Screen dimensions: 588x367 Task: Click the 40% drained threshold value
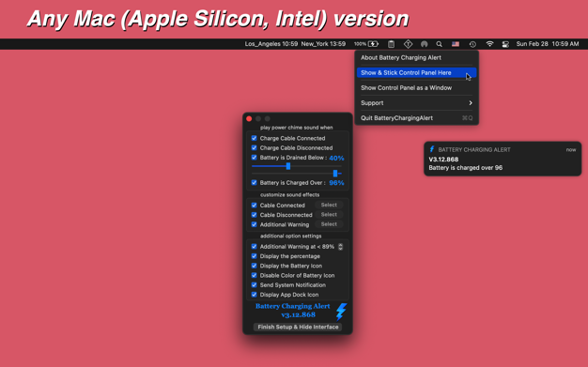[336, 158]
